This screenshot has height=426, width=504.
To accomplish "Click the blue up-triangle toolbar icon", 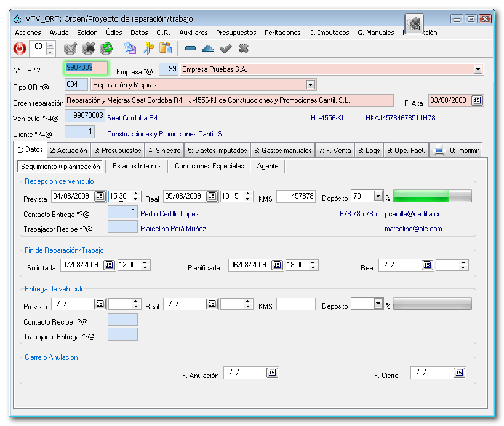I will click(x=208, y=49).
